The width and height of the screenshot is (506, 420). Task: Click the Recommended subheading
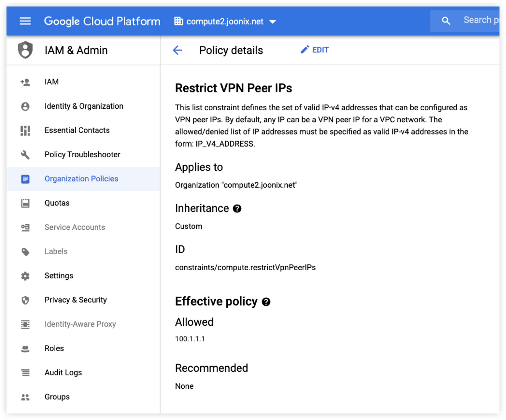point(212,368)
